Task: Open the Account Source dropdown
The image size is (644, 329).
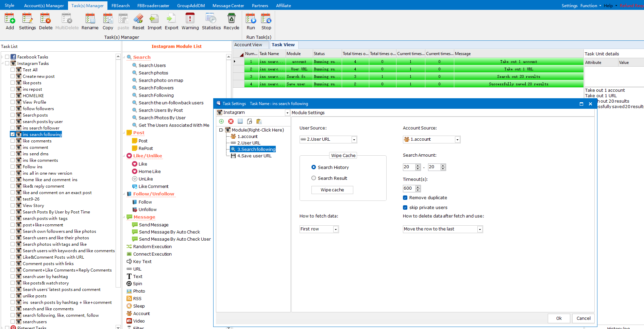Action: pos(457,139)
